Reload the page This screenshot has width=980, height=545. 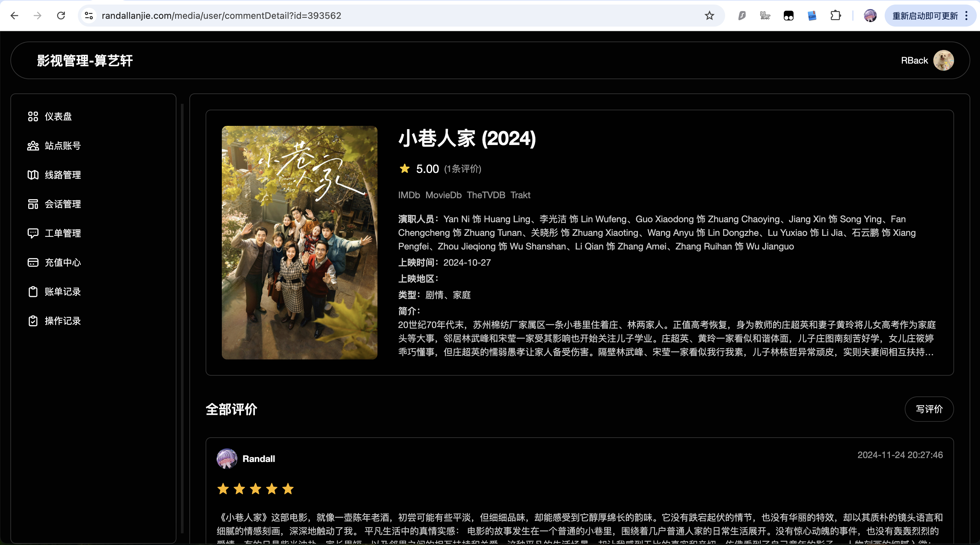(61, 16)
